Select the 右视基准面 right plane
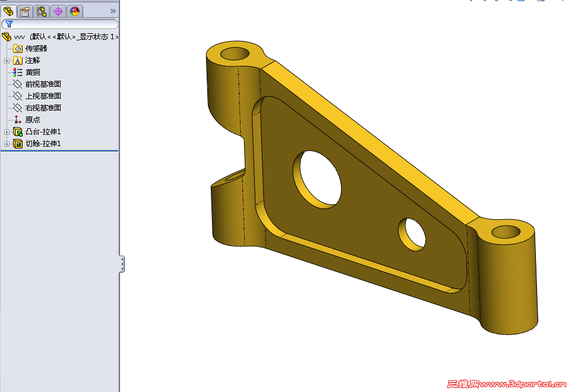This screenshot has width=578, height=392. [37, 108]
